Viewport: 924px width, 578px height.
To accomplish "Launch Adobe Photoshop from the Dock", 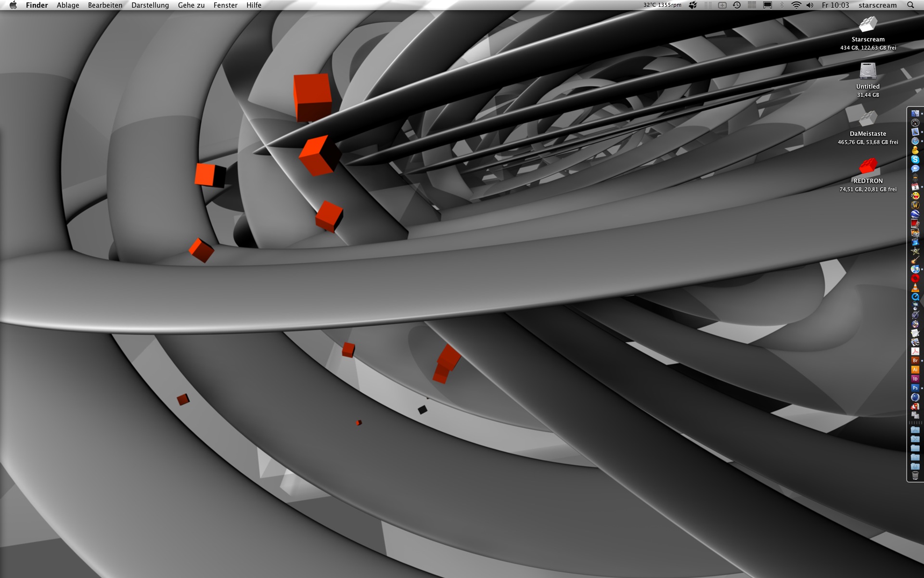I will click(915, 388).
